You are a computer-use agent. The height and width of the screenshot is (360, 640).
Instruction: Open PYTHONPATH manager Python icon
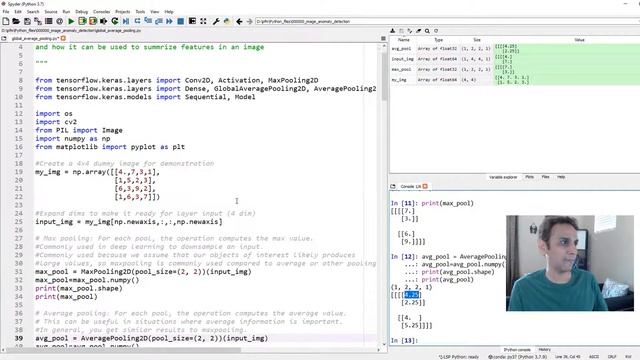227,21
